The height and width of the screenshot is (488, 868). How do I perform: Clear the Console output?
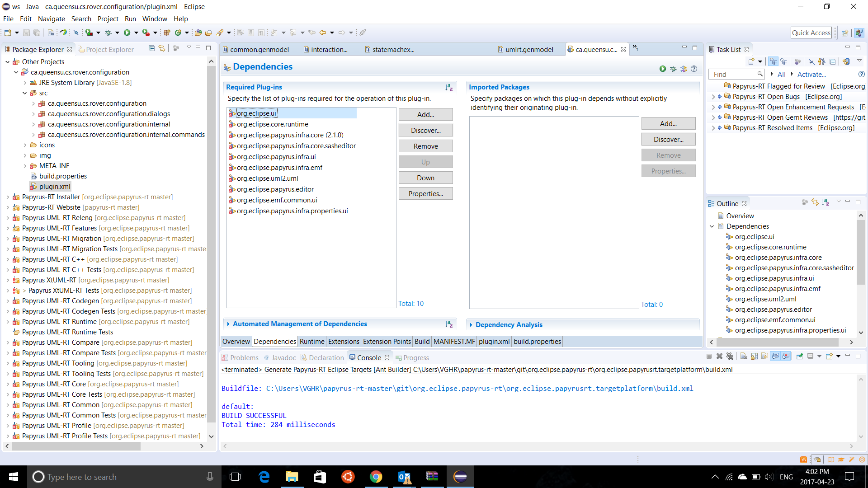click(744, 357)
